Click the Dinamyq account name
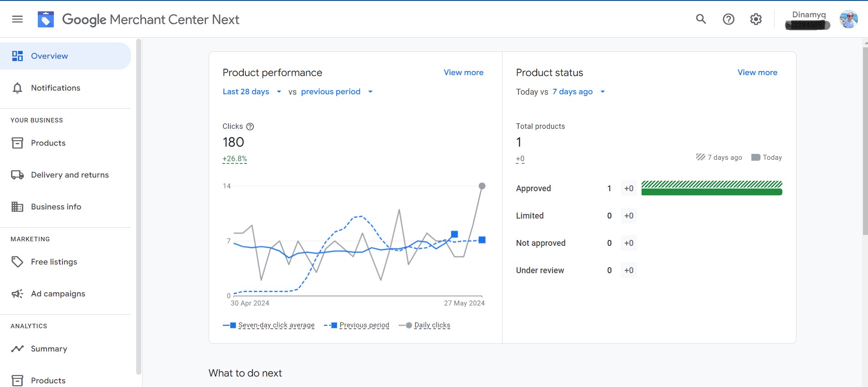Viewport: 868px width, 387px height. 809,15
